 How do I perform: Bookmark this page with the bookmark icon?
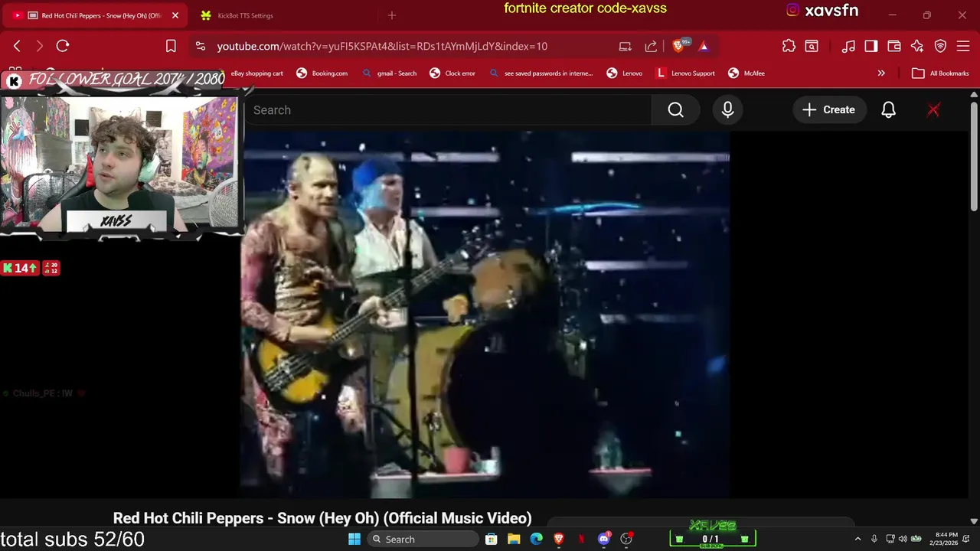point(171,46)
